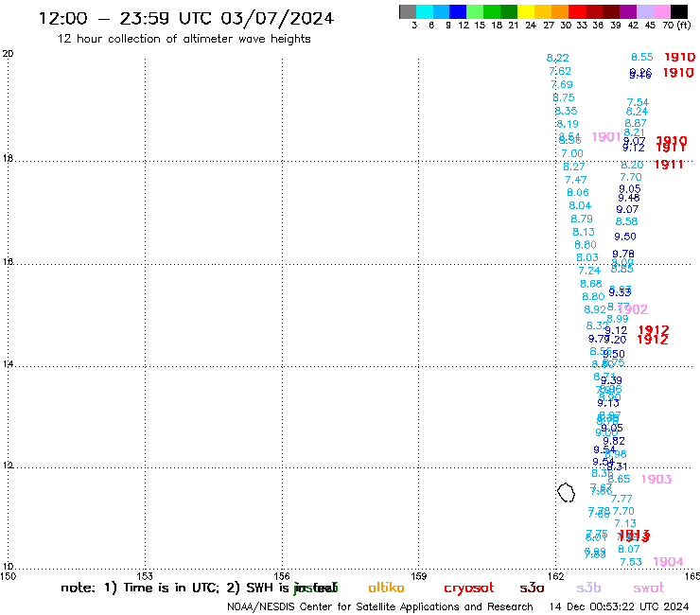Click the '12:00 – 23:59 UTC 03/07/2024' title
700x615 pixels.
186,18
